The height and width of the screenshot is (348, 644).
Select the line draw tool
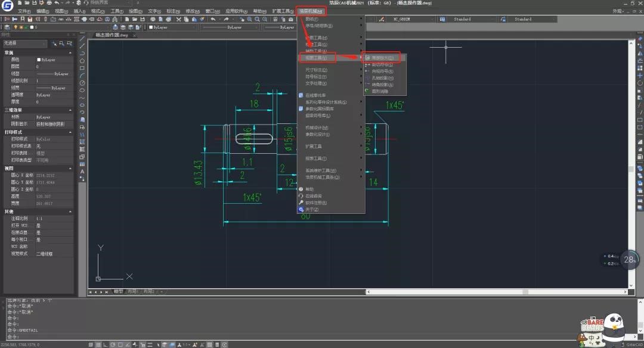[82, 39]
